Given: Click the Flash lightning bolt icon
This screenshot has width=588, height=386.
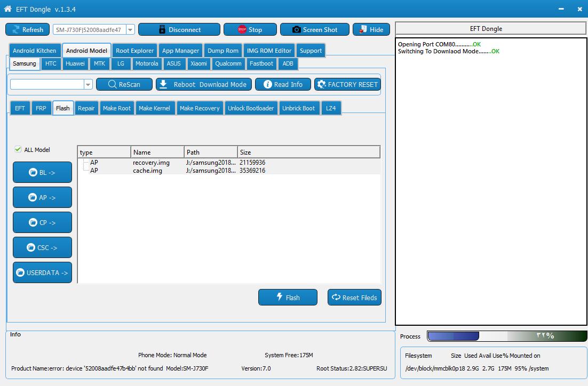Looking at the screenshot, I should [280, 297].
